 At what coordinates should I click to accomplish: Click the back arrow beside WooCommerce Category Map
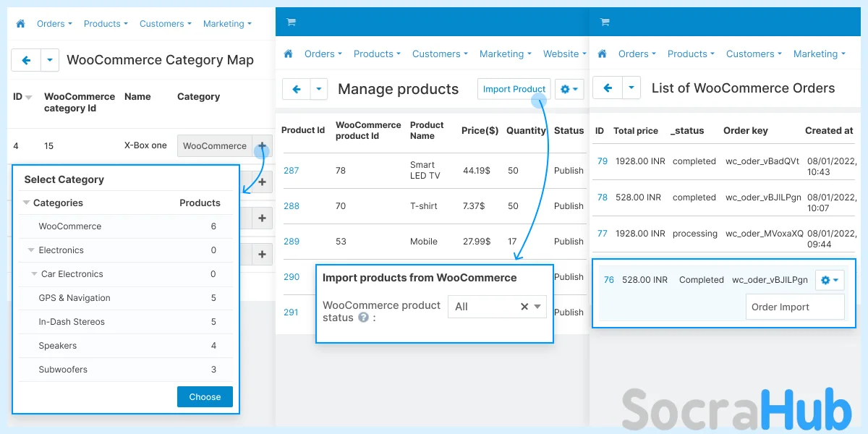point(26,60)
